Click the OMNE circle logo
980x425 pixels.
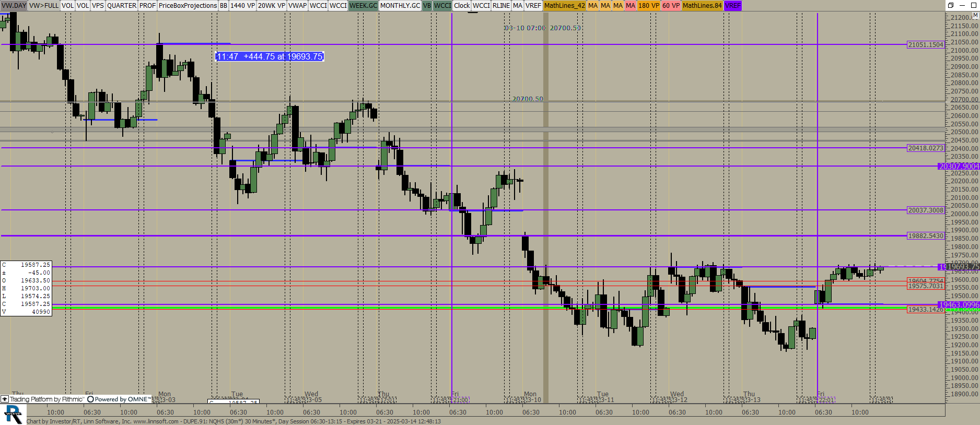90,399
